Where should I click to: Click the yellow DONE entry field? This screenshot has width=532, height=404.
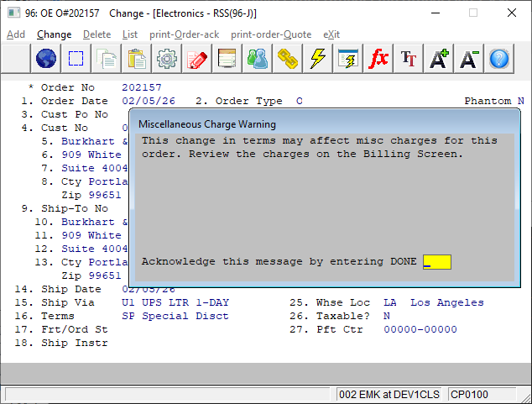[x=437, y=261]
